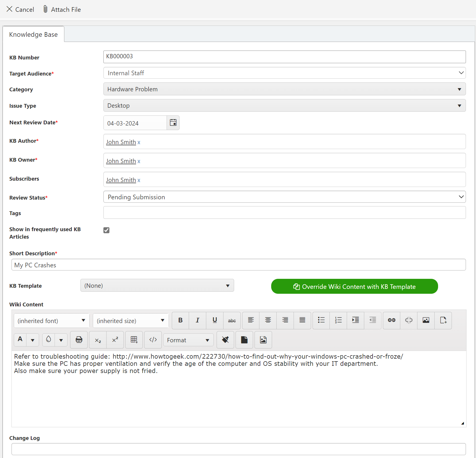476x458 pixels.
Task: Apply strikethrough formatting
Action: click(x=232, y=320)
